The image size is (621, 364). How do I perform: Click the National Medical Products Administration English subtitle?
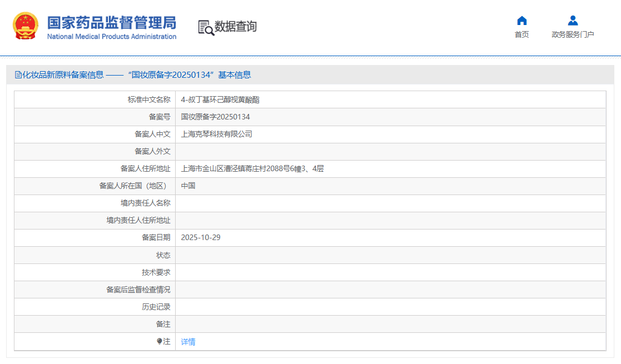pos(111,37)
